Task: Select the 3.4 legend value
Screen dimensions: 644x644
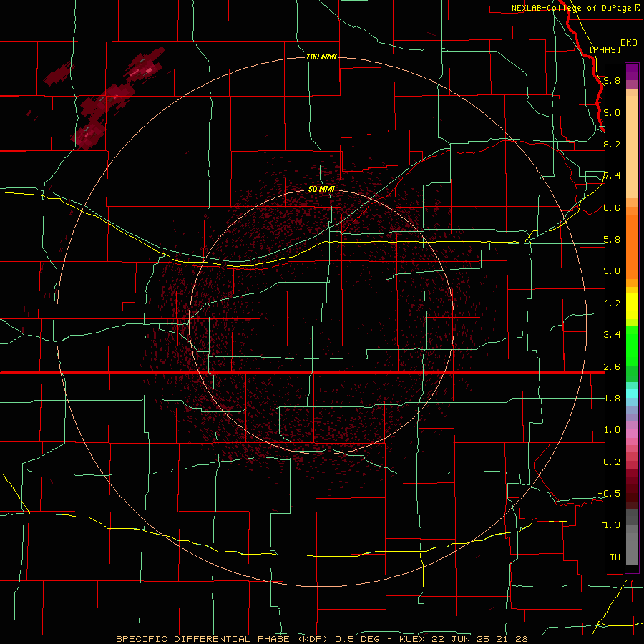Action: [x=612, y=334]
